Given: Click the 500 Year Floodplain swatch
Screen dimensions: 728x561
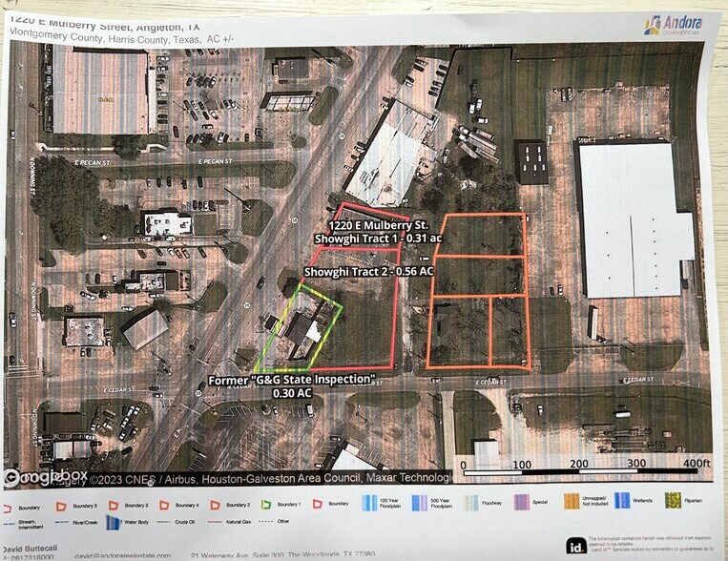Looking at the screenshot, I should (x=419, y=503).
